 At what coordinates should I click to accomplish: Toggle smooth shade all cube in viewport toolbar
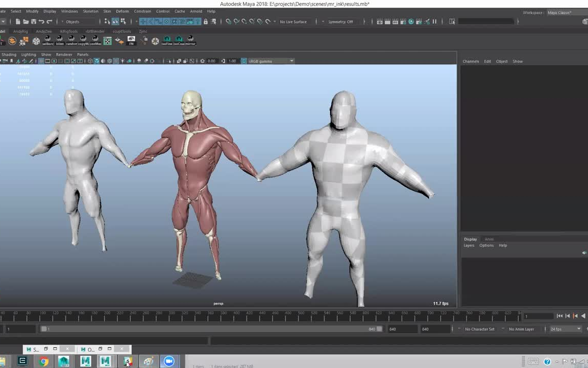pyautogui.click(x=96, y=61)
